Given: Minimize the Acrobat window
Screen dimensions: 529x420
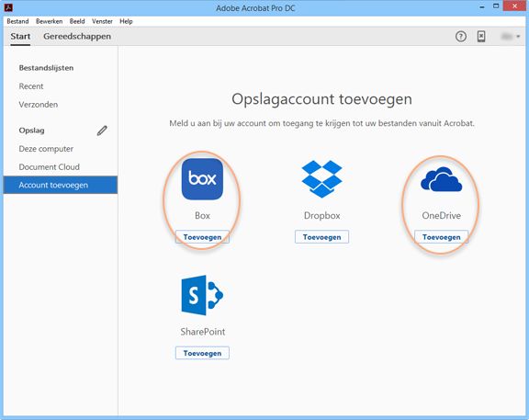Looking at the screenshot, I should click(x=482, y=6).
